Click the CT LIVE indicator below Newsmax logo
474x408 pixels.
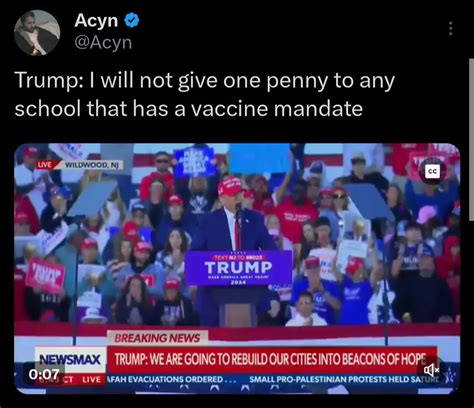[x=83, y=380]
